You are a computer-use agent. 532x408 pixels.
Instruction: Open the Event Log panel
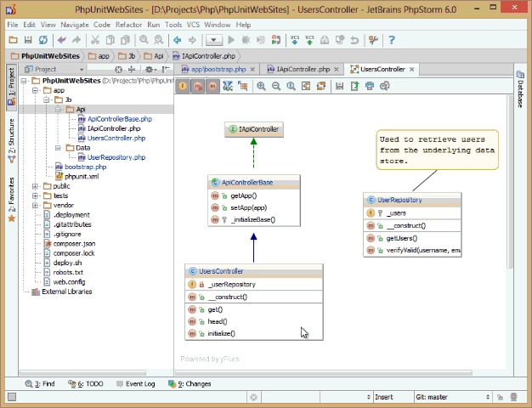pos(136,384)
